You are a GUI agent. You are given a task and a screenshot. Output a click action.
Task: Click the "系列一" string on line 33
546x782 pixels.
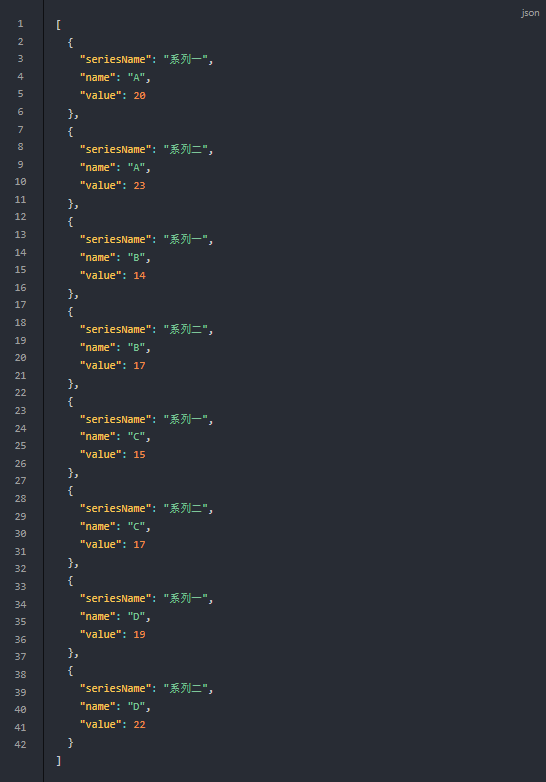(185, 598)
